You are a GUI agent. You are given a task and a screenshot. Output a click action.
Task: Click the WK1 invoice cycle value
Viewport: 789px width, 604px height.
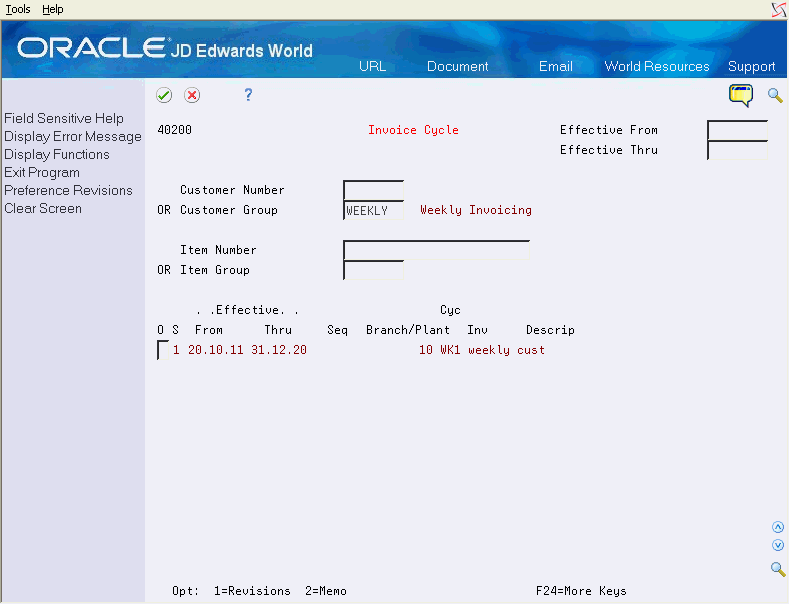click(x=450, y=350)
